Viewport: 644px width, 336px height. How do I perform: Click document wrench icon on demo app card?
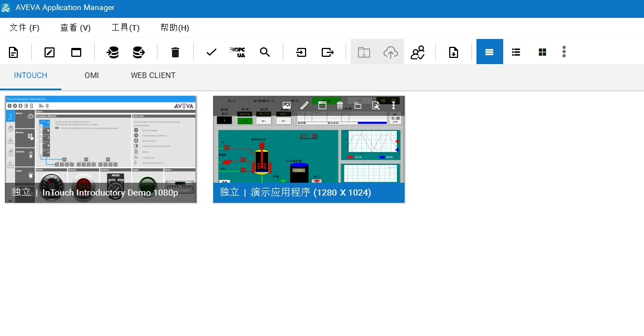tap(376, 106)
